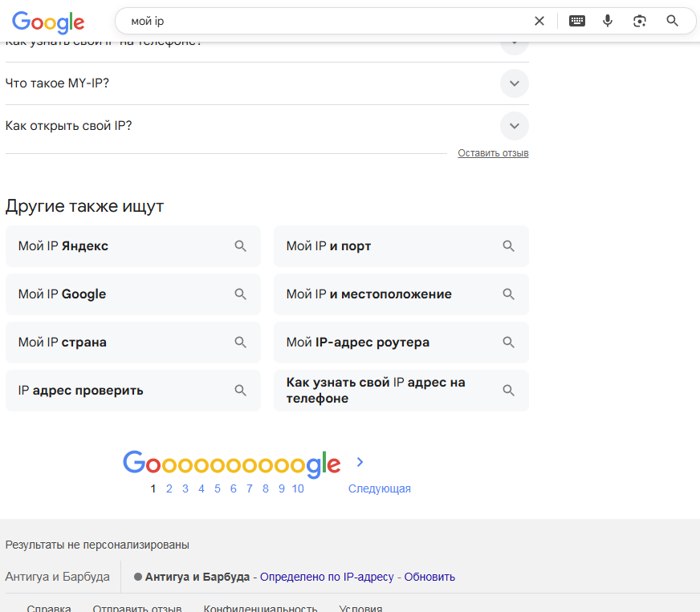
Task: Click the "Обновить" location link
Action: pos(429,577)
